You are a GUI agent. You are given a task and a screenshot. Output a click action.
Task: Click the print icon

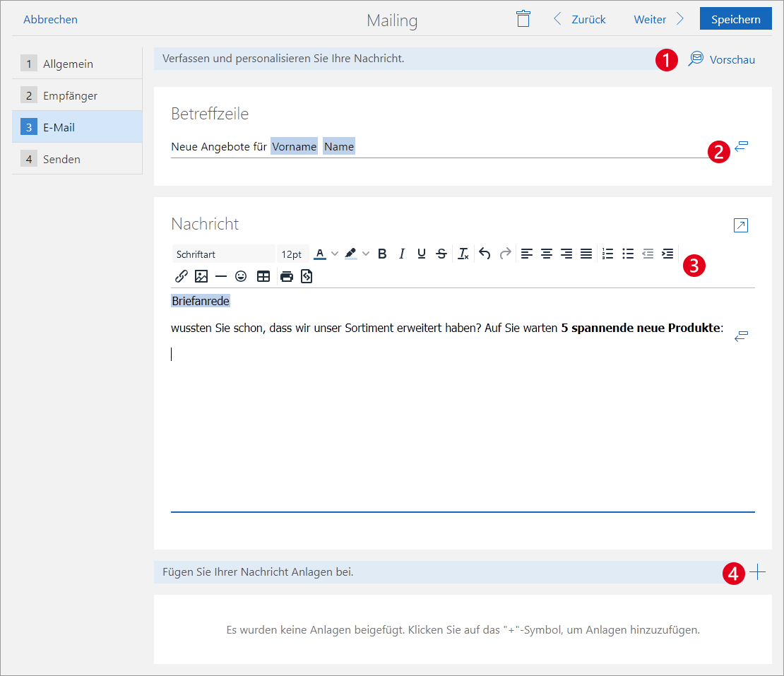(x=286, y=276)
